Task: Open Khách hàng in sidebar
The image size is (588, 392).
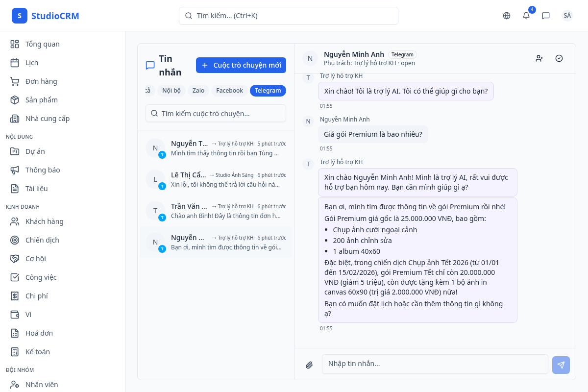Action: click(44, 221)
